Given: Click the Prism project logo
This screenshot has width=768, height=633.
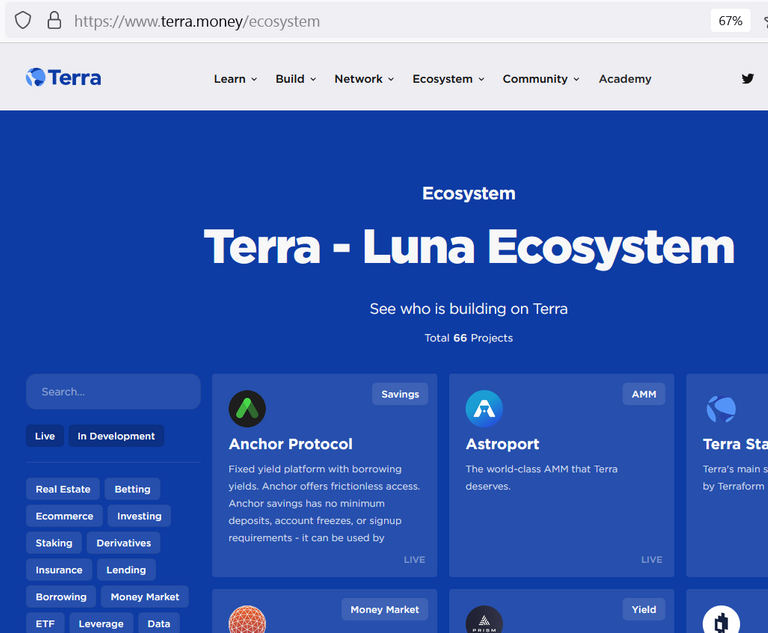Looking at the screenshot, I should coord(484,619).
